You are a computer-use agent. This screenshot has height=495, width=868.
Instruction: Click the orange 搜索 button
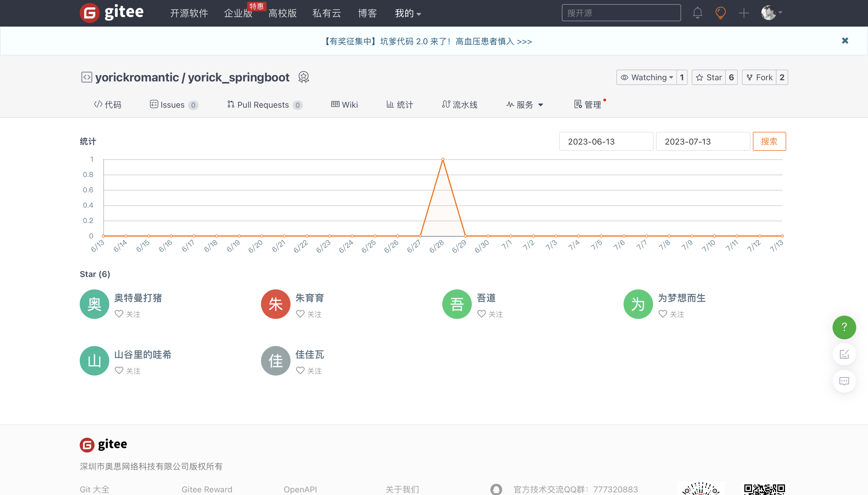[x=769, y=141]
